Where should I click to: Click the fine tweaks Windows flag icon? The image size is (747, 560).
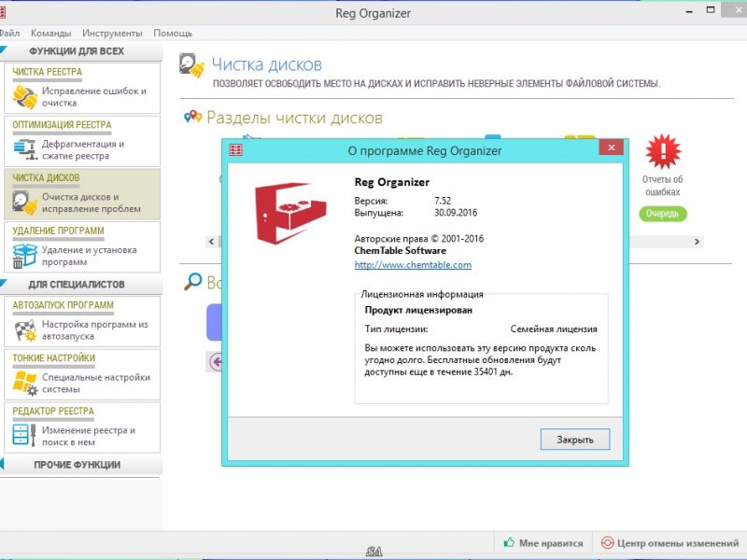tap(25, 383)
